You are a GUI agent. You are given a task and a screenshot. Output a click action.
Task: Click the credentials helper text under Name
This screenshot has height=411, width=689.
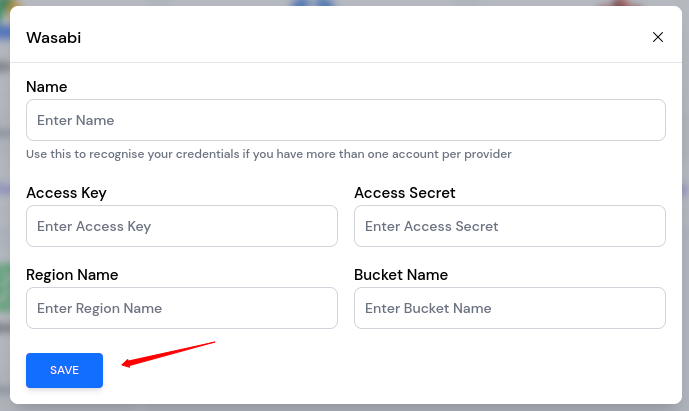(x=268, y=155)
